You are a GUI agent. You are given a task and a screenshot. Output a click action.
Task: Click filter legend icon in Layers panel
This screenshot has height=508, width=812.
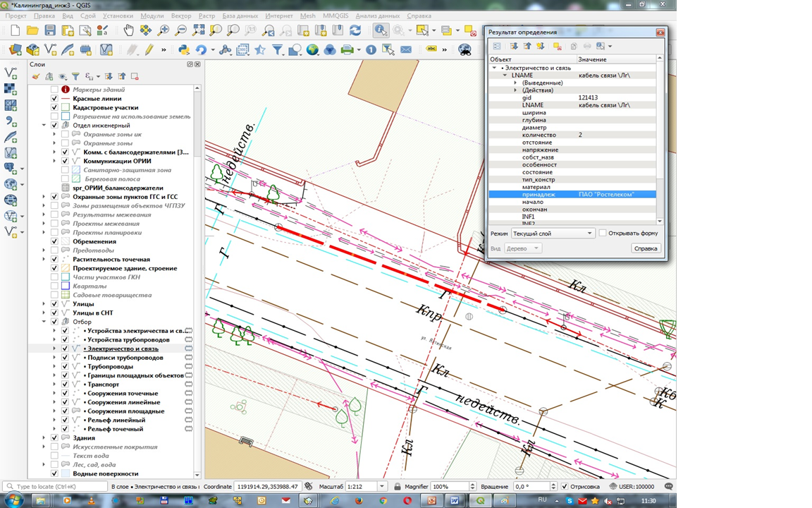[75, 76]
